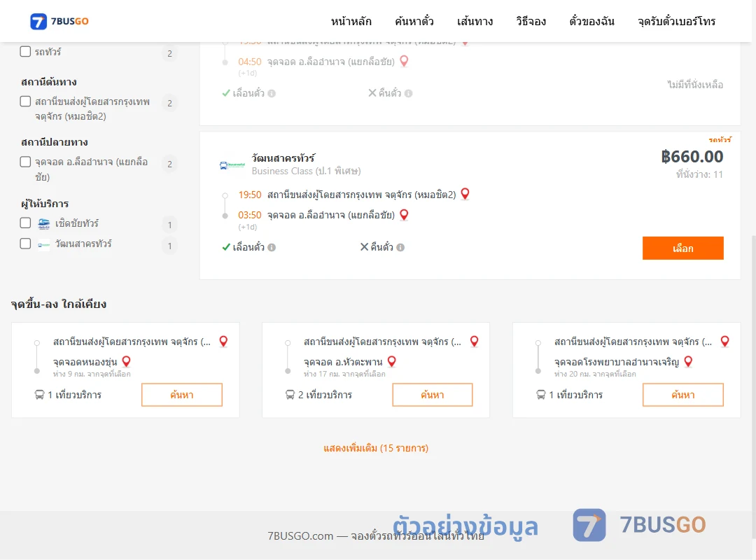
Task: Click bus icon beside 2 เที่ยวบริการ
Action: pos(290,395)
